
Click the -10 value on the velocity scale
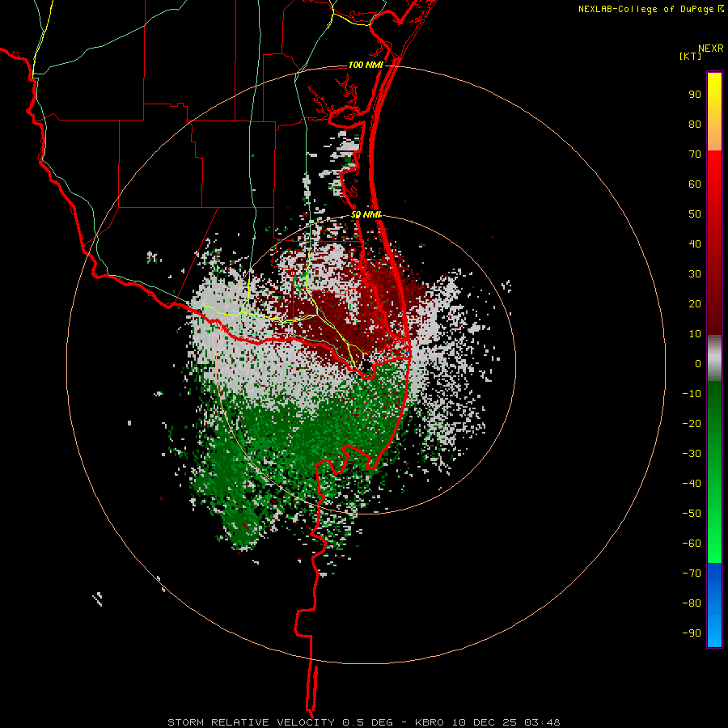point(692,394)
